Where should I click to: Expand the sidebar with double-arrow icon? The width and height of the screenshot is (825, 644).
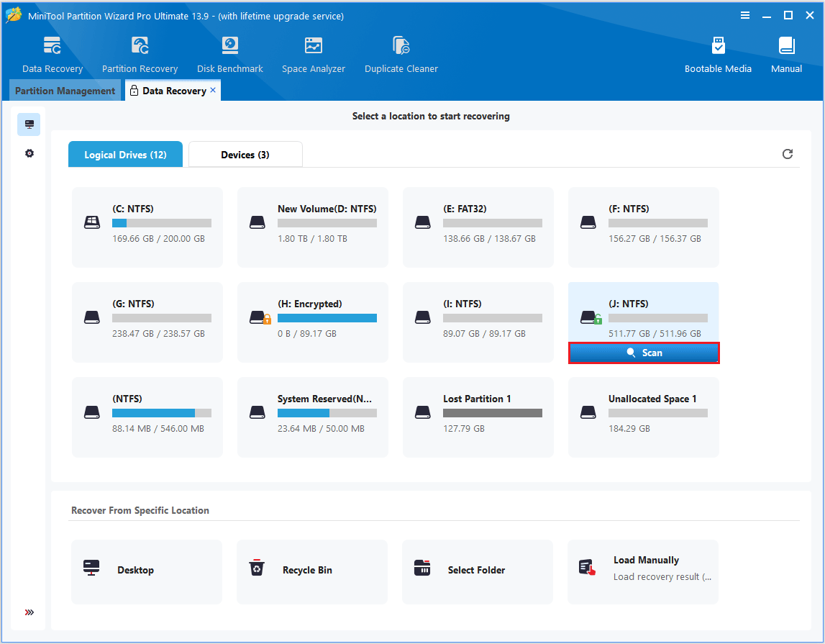[29, 612]
